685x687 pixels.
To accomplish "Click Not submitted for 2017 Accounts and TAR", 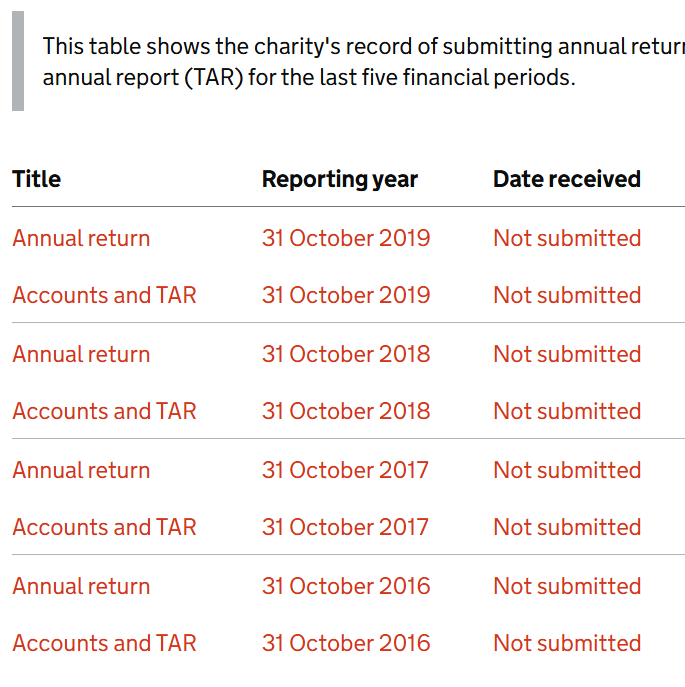I will tap(567, 527).
